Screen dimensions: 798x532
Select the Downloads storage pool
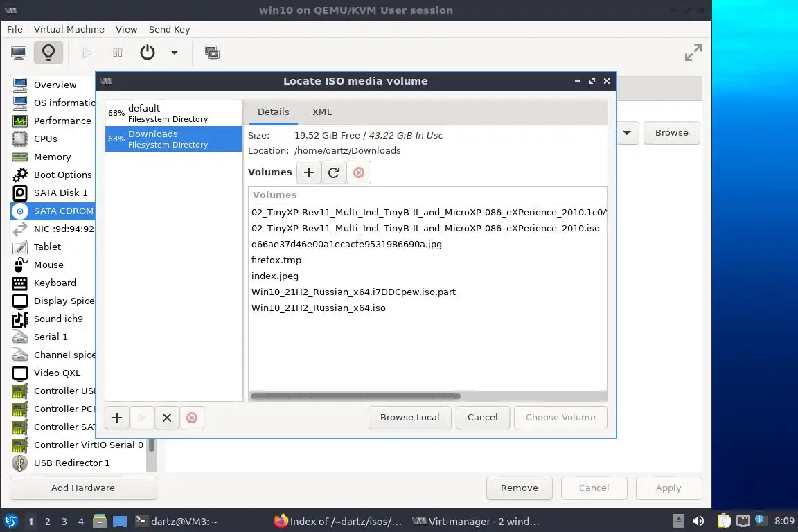pos(174,139)
